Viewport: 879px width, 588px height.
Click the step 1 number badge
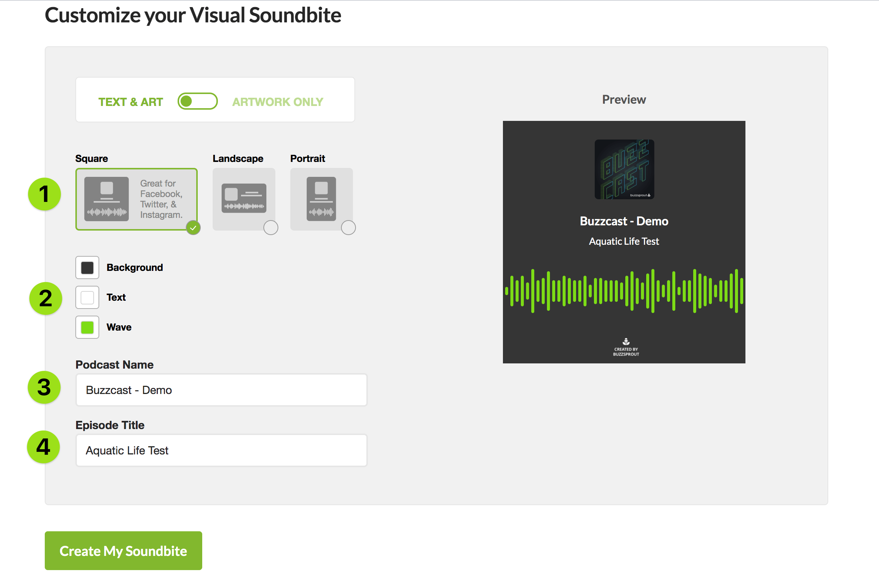click(44, 194)
